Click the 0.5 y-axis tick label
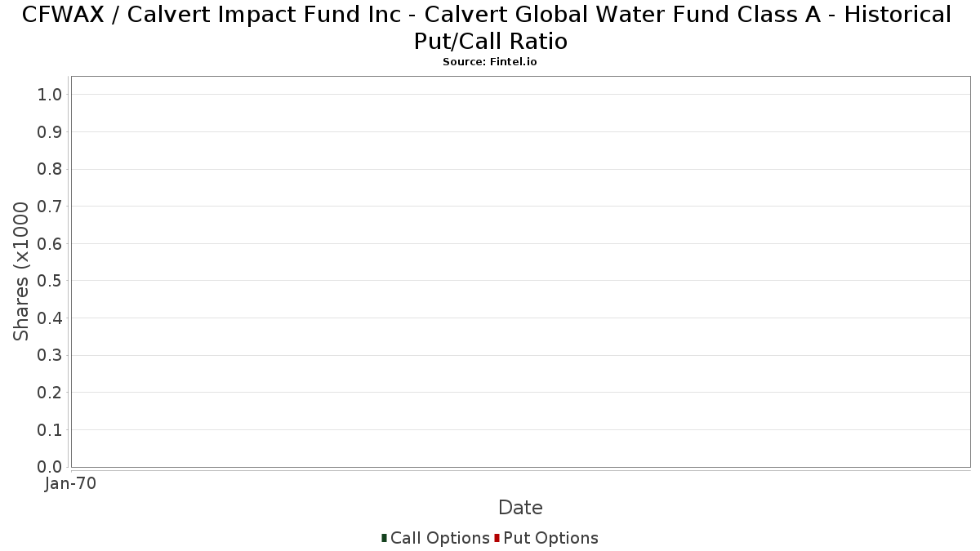The image size is (980, 551). (50, 281)
